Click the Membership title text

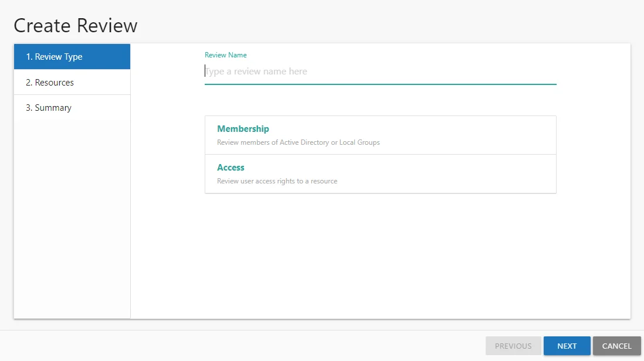coord(243,129)
